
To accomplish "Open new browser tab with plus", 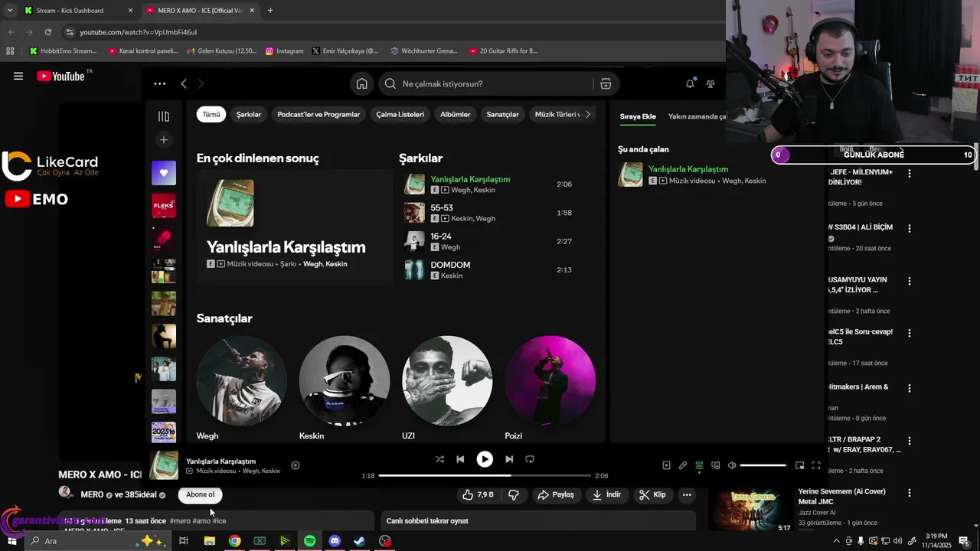I will click(270, 11).
